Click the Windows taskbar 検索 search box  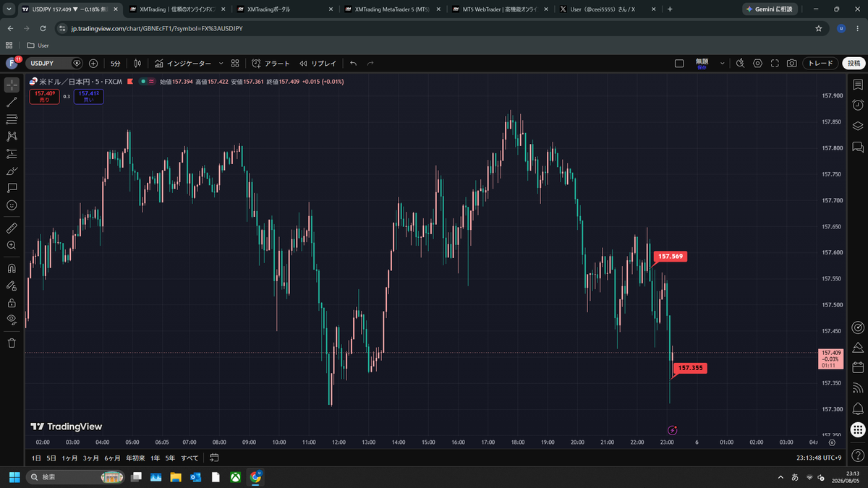tap(75, 477)
